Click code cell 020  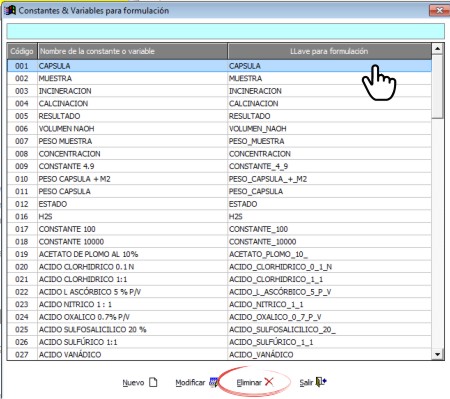tap(22, 267)
